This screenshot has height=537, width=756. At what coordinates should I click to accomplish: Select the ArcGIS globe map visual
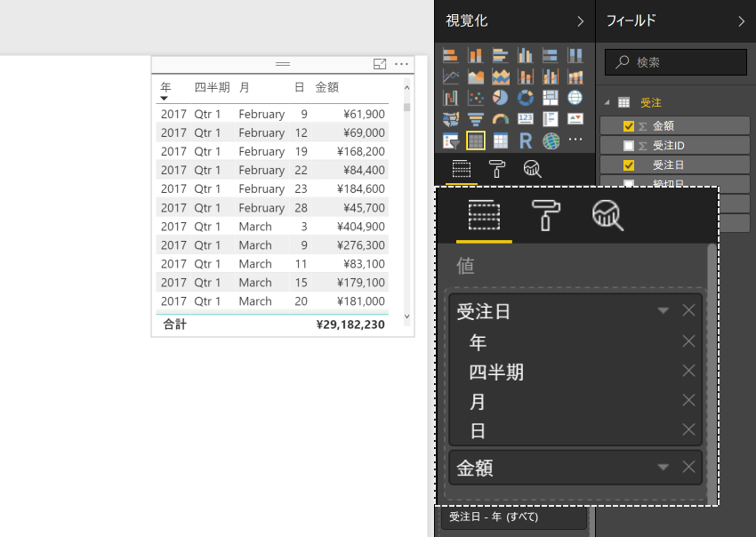(x=551, y=140)
